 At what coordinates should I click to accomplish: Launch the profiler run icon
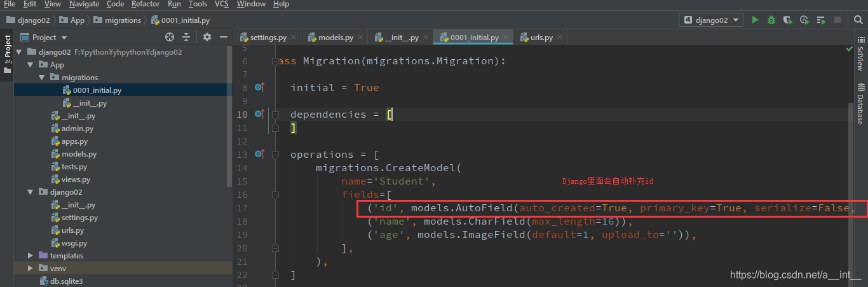[x=804, y=20]
